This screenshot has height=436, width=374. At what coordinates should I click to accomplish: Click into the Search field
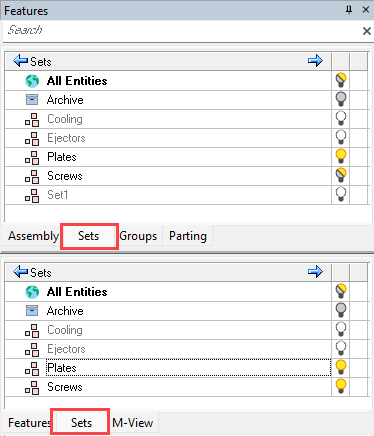(182, 31)
